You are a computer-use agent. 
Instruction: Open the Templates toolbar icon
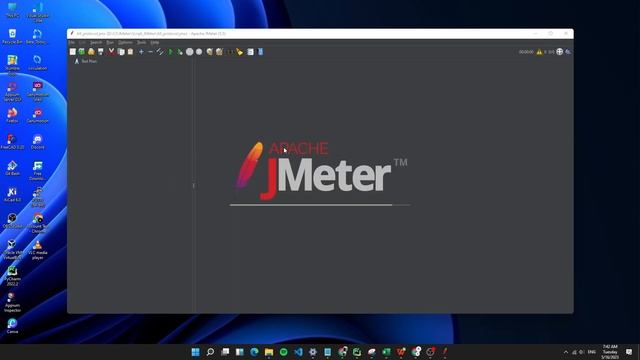point(82,52)
